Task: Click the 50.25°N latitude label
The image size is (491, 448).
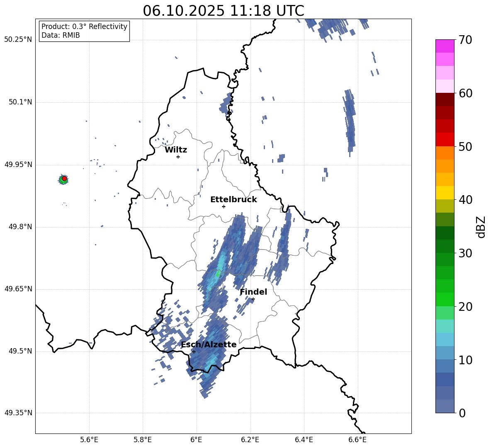Action: point(18,40)
